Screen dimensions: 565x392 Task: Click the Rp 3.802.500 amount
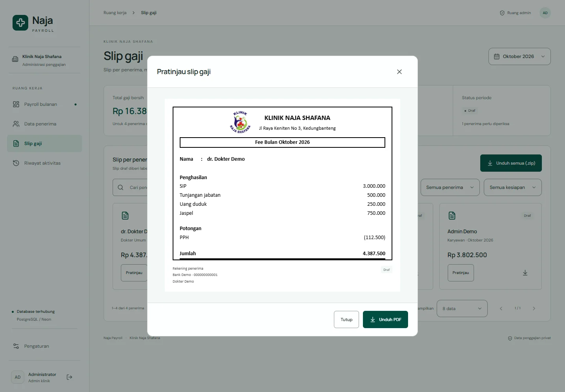click(467, 255)
